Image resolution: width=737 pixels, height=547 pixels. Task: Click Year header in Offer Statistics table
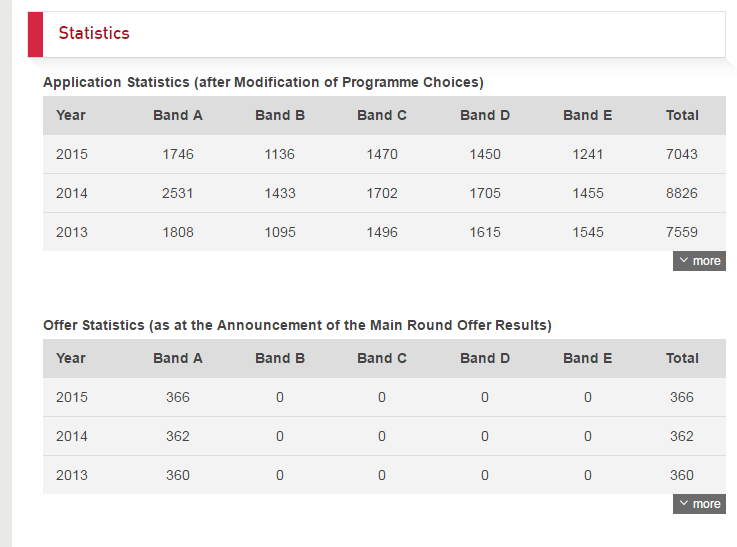71,358
